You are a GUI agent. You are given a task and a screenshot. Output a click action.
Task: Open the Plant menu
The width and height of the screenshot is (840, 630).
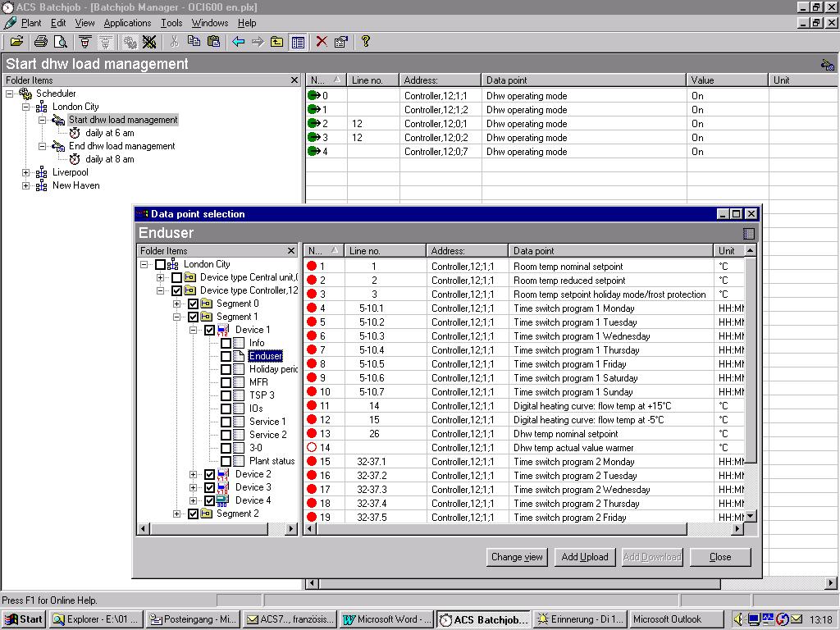(x=31, y=23)
